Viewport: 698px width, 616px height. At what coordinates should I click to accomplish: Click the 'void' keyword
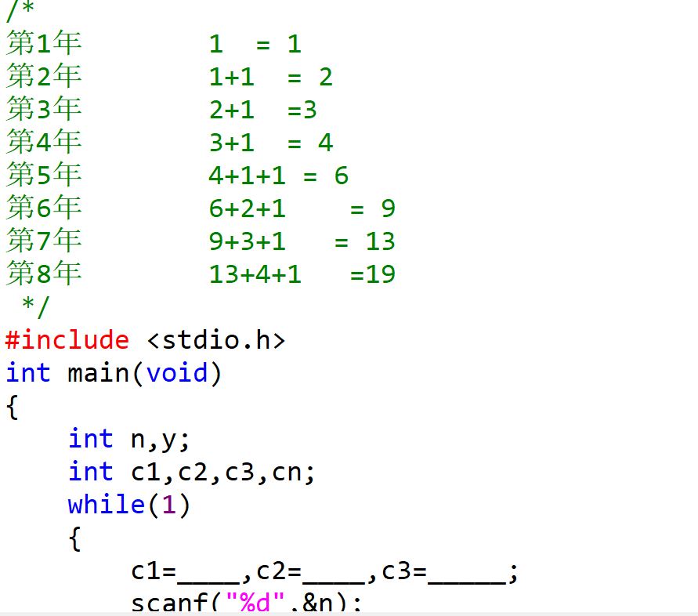pos(177,373)
